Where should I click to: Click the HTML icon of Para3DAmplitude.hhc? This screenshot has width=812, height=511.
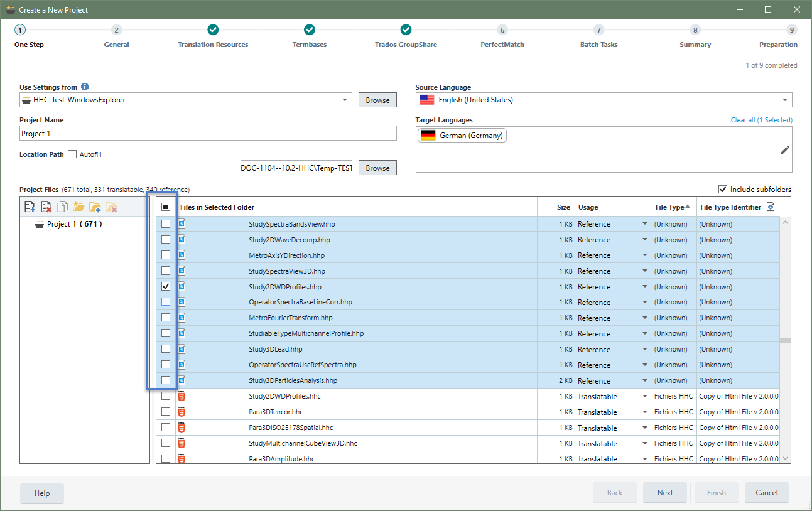tap(181, 459)
